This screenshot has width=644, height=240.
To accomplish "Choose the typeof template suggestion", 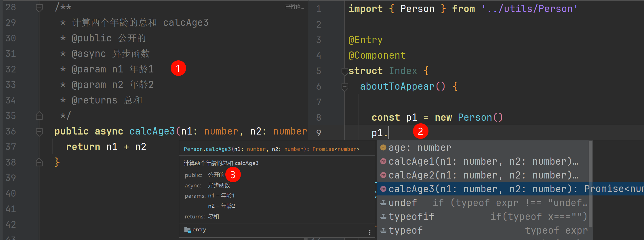I will coord(406,231).
